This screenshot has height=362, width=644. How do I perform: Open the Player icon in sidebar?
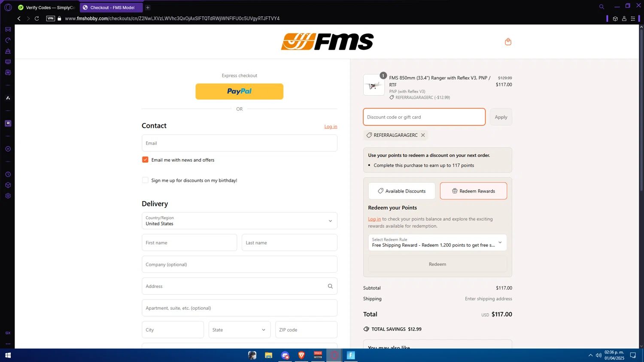8,149
